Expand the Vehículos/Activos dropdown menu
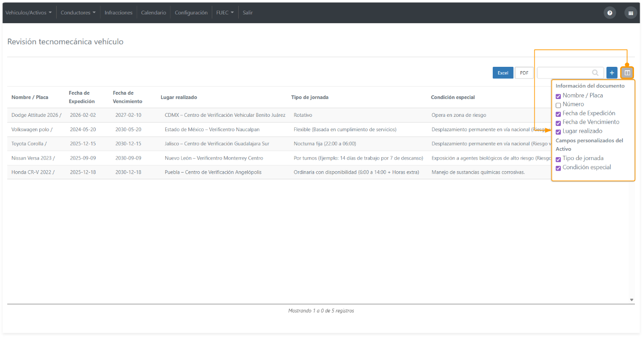Image resolution: width=644 pixels, height=337 pixels. 28,12
